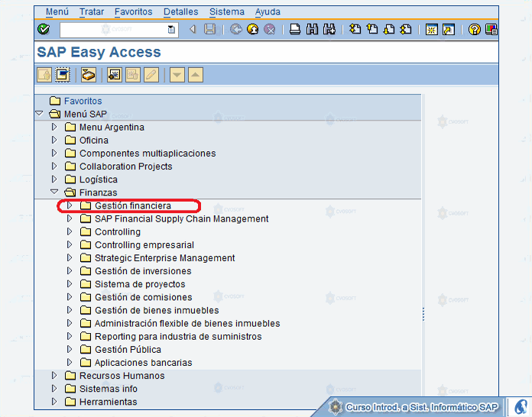Screen dimensions: 532x417
Task: Select Gestión de comisiones entry
Action: [144, 297]
